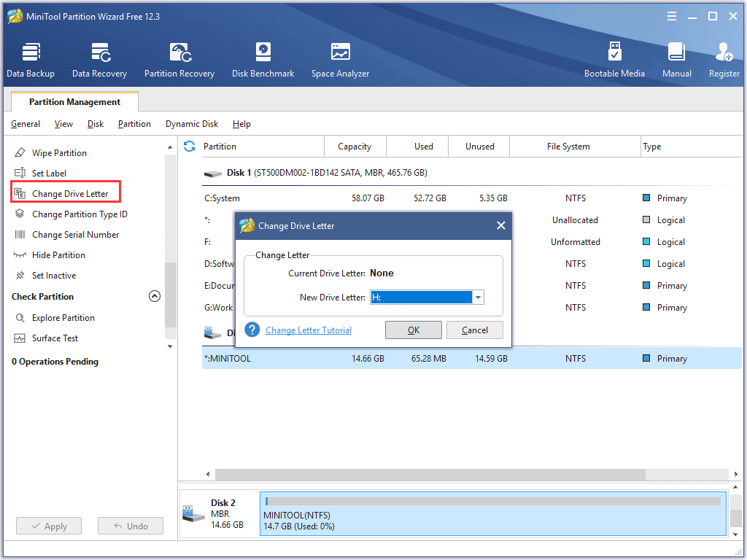The width and height of the screenshot is (747, 560).
Task: Open the General menu
Action: tap(26, 124)
